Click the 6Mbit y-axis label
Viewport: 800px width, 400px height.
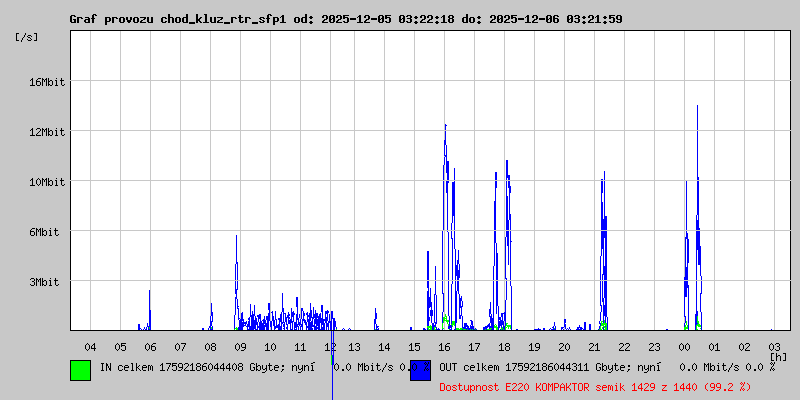pos(44,231)
